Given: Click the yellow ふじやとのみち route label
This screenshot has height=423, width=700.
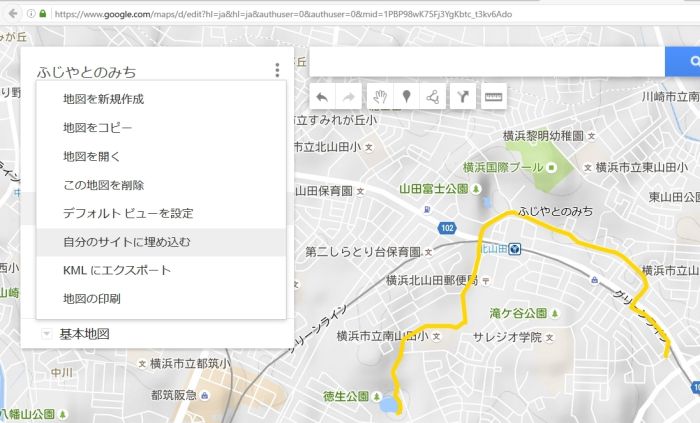Looking at the screenshot, I should pyautogui.click(x=556, y=211).
